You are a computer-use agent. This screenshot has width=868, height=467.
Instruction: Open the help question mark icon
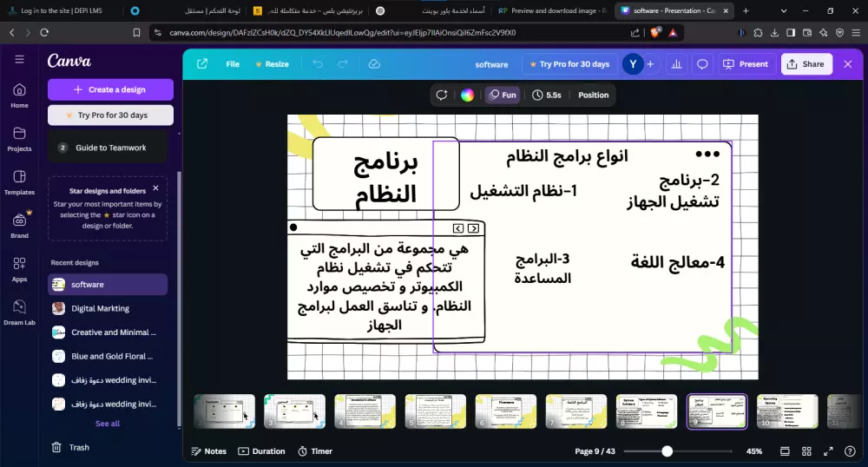(850, 451)
